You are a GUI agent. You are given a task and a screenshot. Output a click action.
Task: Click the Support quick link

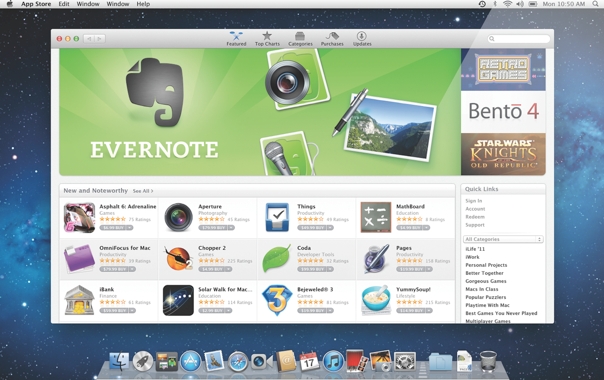(475, 225)
